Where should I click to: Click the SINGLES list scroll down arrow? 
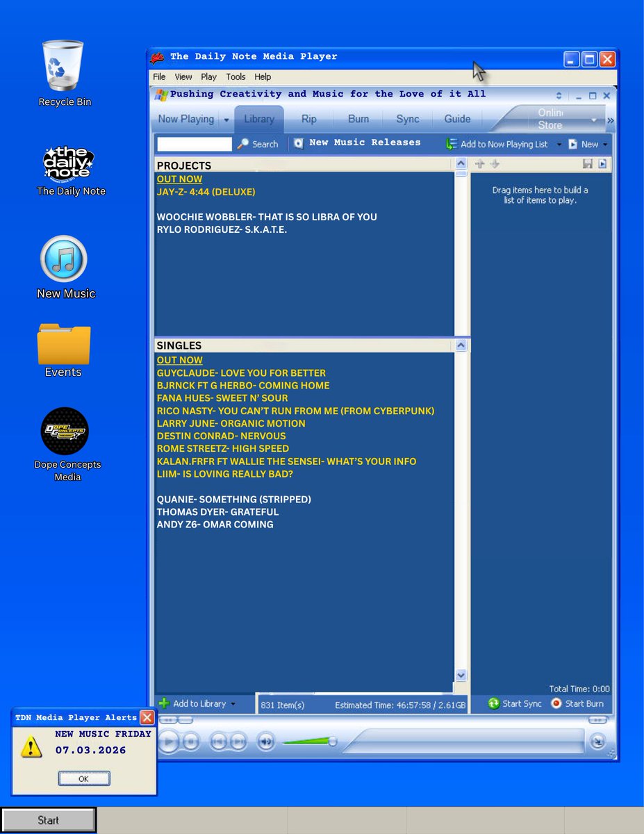pos(461,675)
